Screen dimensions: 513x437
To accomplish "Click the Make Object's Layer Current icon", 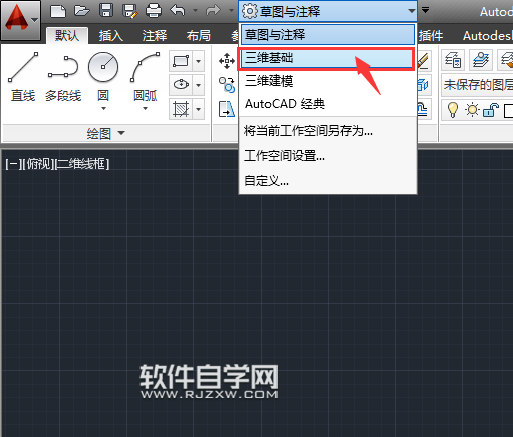I will (x=481, y=60).
